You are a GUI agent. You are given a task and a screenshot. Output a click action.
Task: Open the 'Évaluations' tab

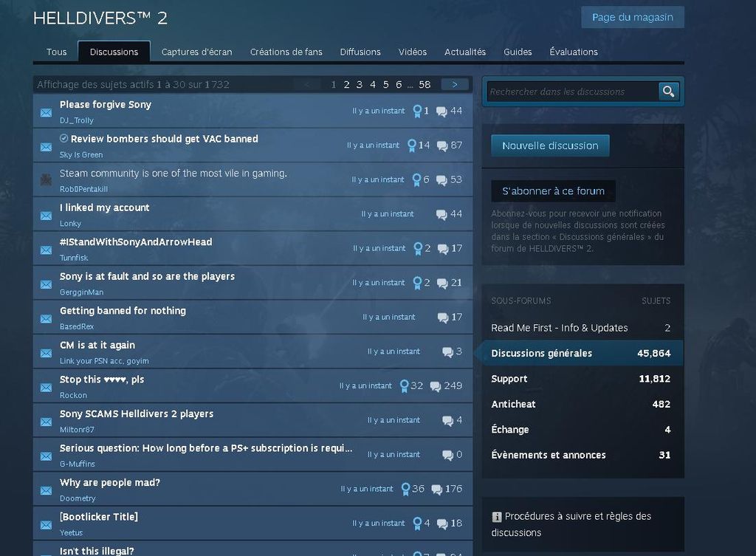(x=573, y=52)
